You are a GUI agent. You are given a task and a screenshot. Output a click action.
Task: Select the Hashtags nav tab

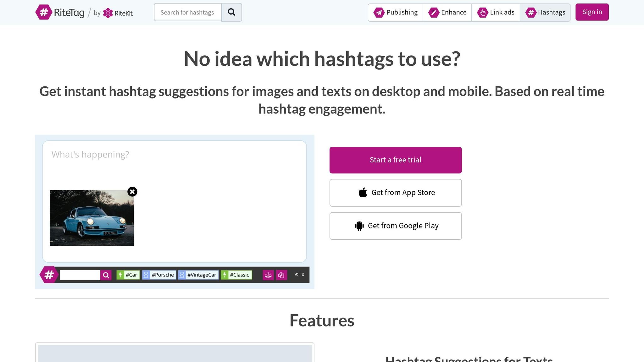pyautogui.click(x=545, y=12)
